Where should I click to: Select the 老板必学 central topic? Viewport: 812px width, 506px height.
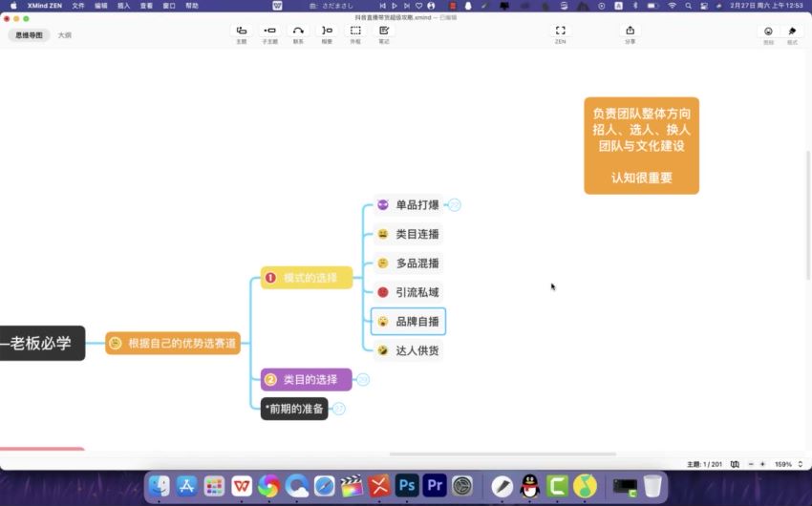pyautogui.click(x=42, y=343)
